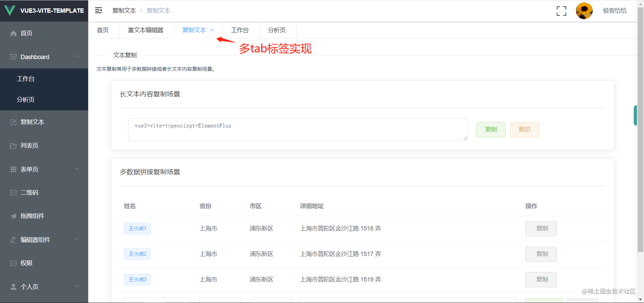Click the 复制文本 breadcrumb link
This screenshot has width=644, height=303.
point(124,11)
